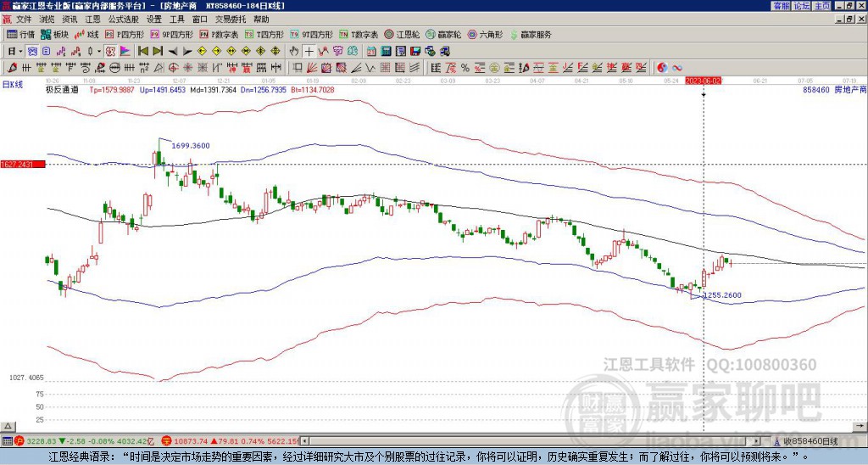
Task: Click the black right arrow icon
Action: (187, 52)
